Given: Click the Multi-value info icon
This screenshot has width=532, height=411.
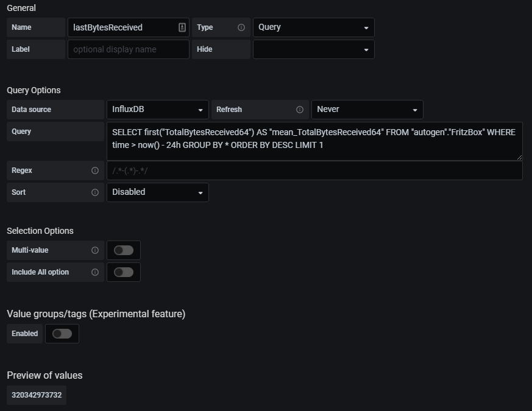Looking at the screenshot, I should pyautogui.click(x=95, y=250).
